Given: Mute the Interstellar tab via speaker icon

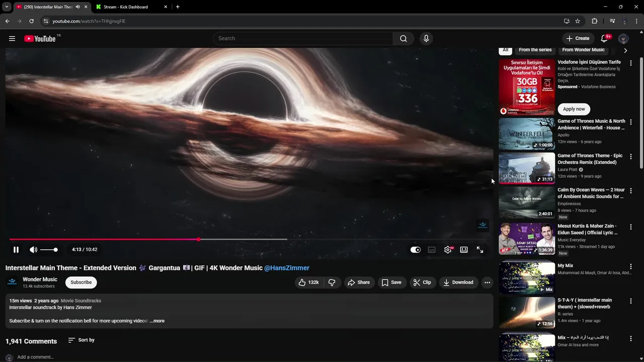Looking at the screenshot, I should pos(77,7).
